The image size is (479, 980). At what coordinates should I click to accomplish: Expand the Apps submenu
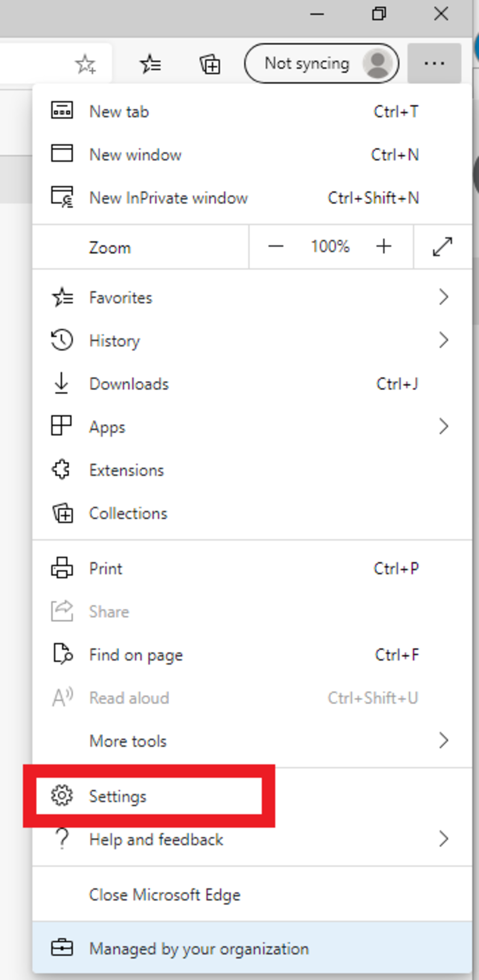(x=443, y=427)
